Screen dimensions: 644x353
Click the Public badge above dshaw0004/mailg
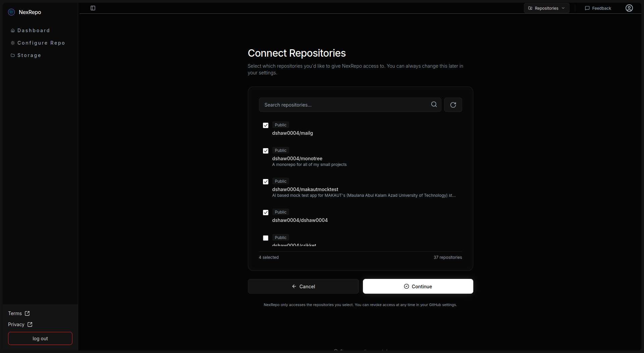[281, 125]
